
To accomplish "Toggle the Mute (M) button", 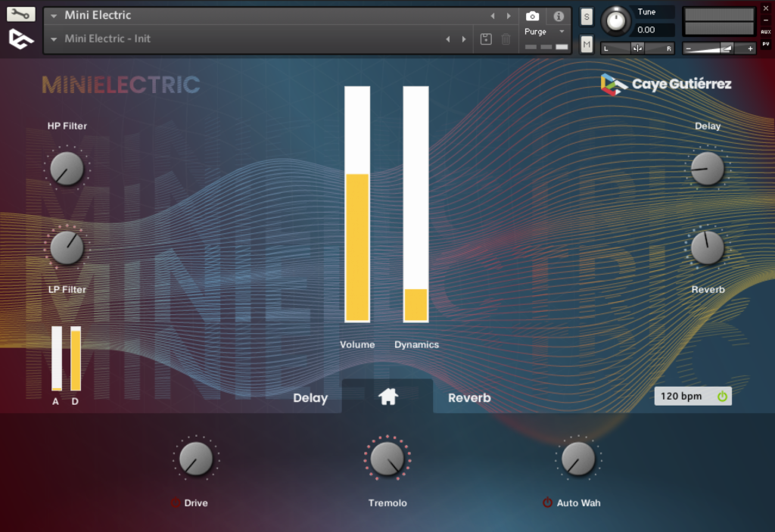I will pos(587,45).
